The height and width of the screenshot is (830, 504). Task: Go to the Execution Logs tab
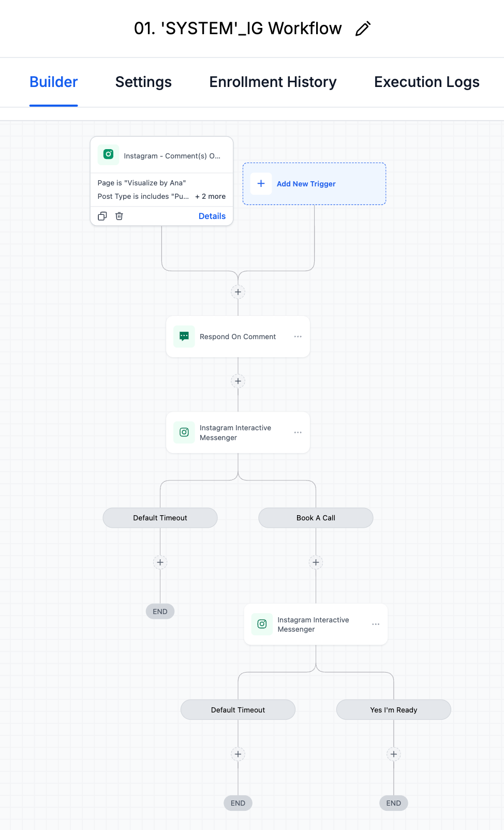426,82
